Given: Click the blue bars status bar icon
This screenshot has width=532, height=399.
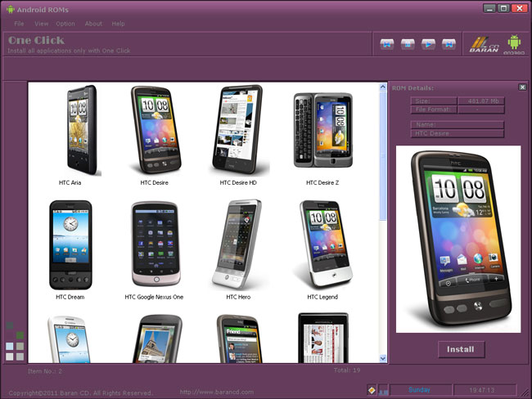Looking at the screenshot, I should pos(383,392).
